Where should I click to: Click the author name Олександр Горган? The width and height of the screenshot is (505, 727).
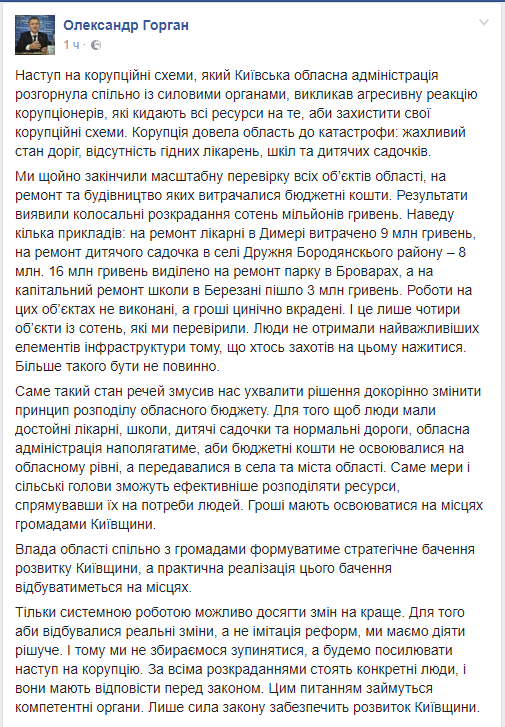[126, 25]
